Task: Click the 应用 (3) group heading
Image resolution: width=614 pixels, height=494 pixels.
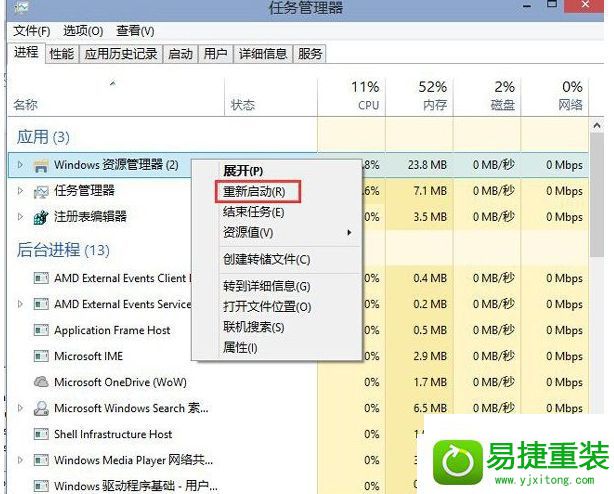Action: [x=43, y=137]
